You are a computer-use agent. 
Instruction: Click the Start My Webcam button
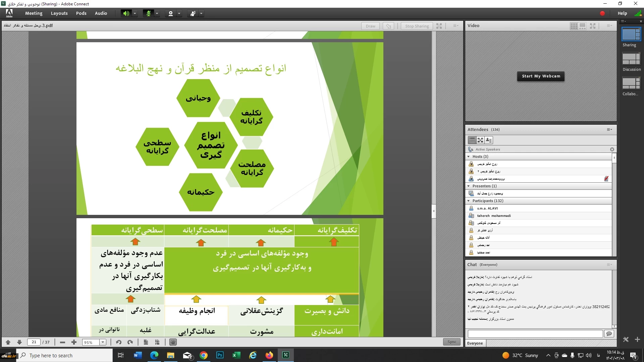point(541,76)
